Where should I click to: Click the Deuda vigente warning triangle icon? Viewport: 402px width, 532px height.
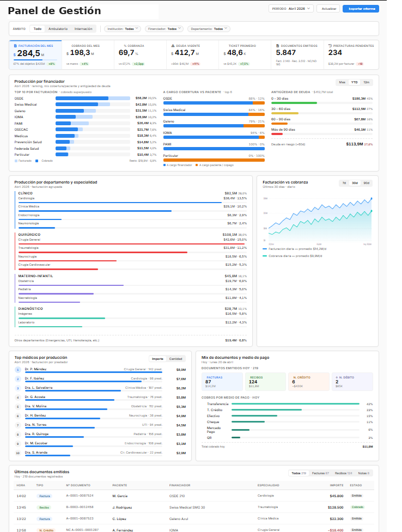(173, 46)
